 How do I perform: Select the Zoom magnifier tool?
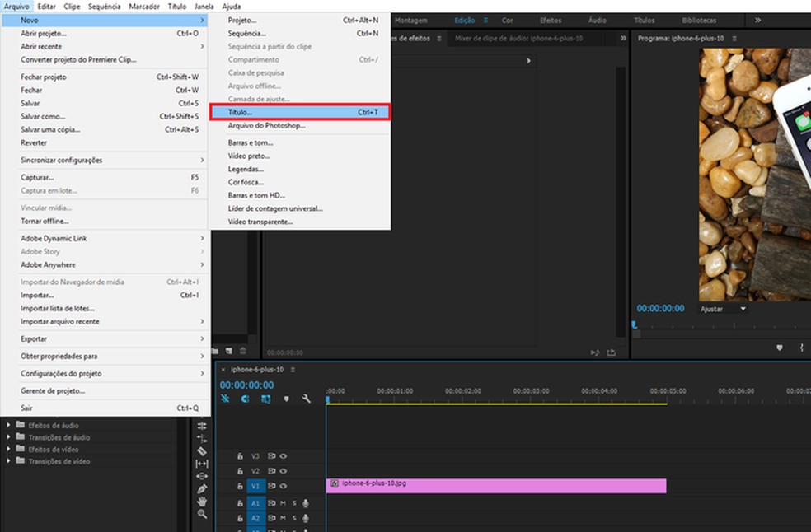[x=202, y=514]
